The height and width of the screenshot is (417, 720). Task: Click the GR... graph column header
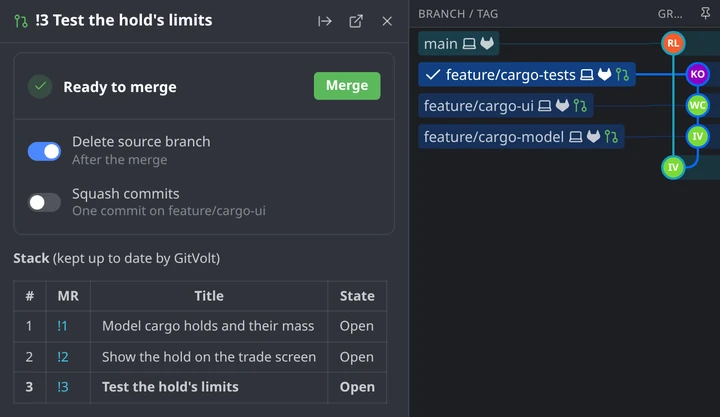[670, 14]
